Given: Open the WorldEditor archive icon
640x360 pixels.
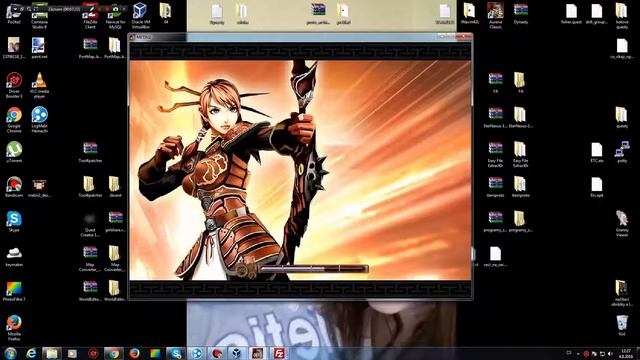Looking at the screenshot, I should (x=90, y=291).
